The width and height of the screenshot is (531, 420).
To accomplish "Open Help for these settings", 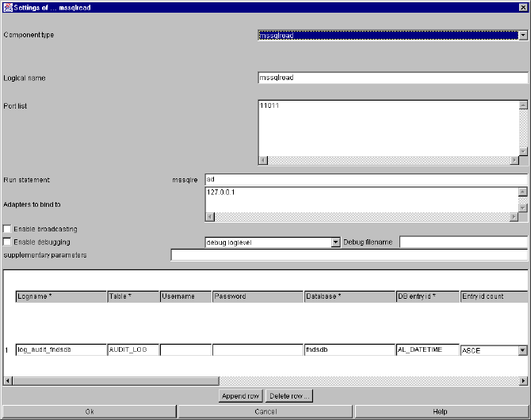I will point(441,411).
